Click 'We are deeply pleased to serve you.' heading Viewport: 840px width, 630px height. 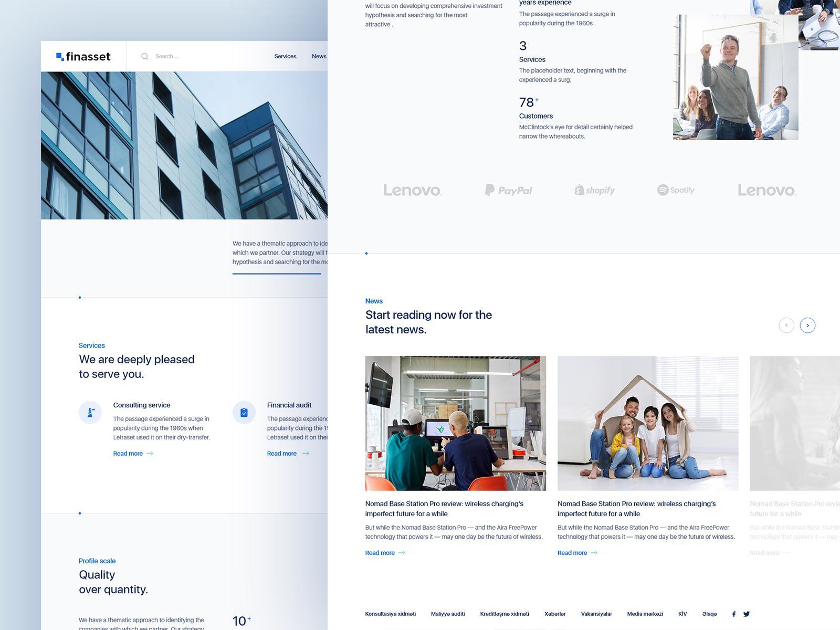[x=137, y=367]
